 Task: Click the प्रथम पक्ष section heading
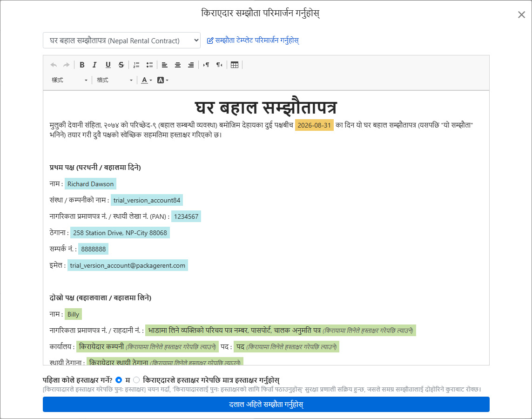tap(95, 167)
